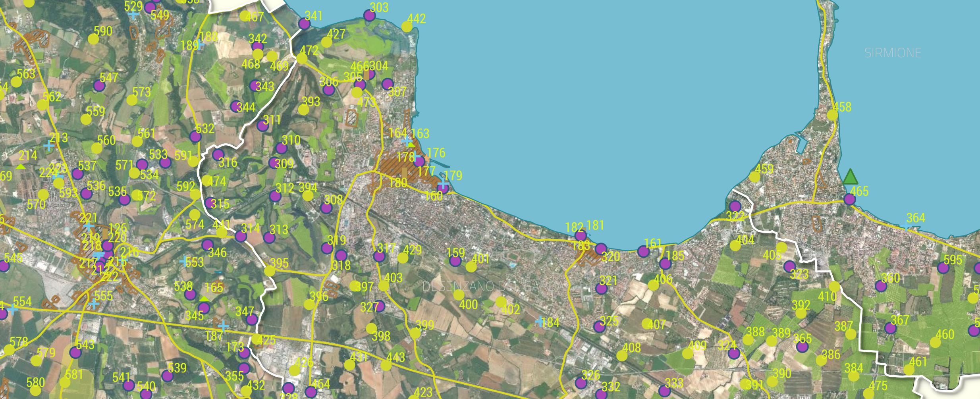
Task: Open purple marker 321
Action: (601, 288)
